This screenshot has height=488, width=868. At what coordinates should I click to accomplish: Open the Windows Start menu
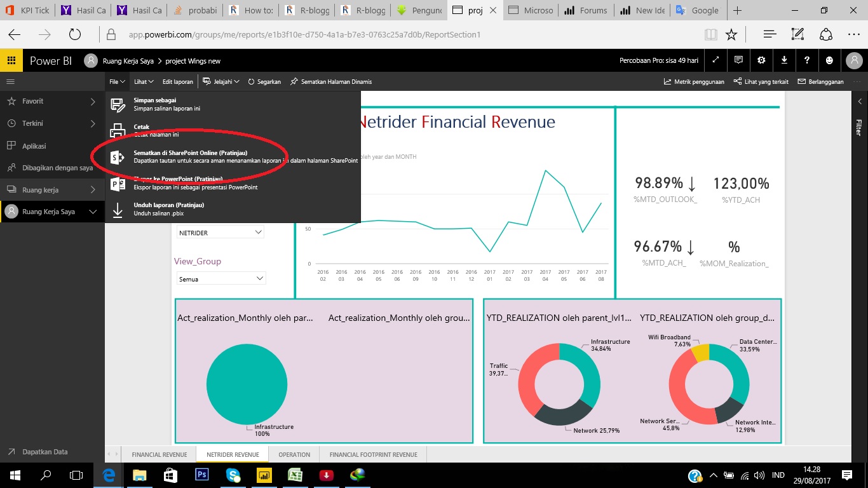click(x=15, y=475)
